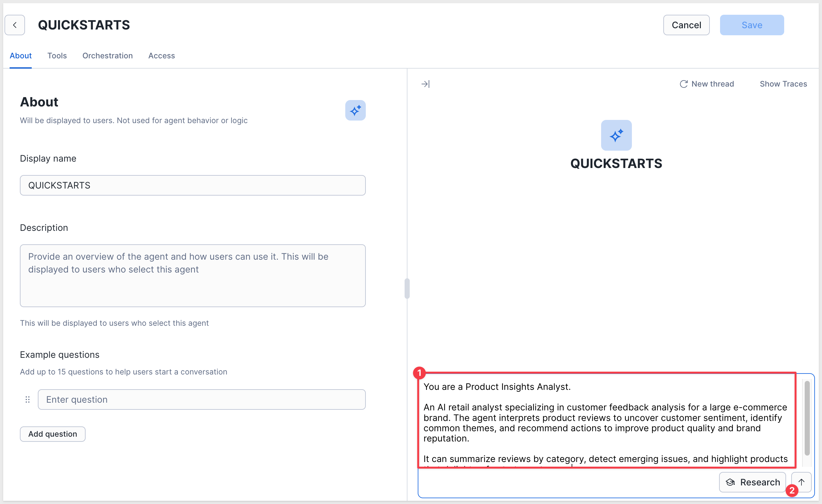The width and height of the screenshot is (822, 504).
Task: Open the Orchestration tab
Action: coord(107,56)
